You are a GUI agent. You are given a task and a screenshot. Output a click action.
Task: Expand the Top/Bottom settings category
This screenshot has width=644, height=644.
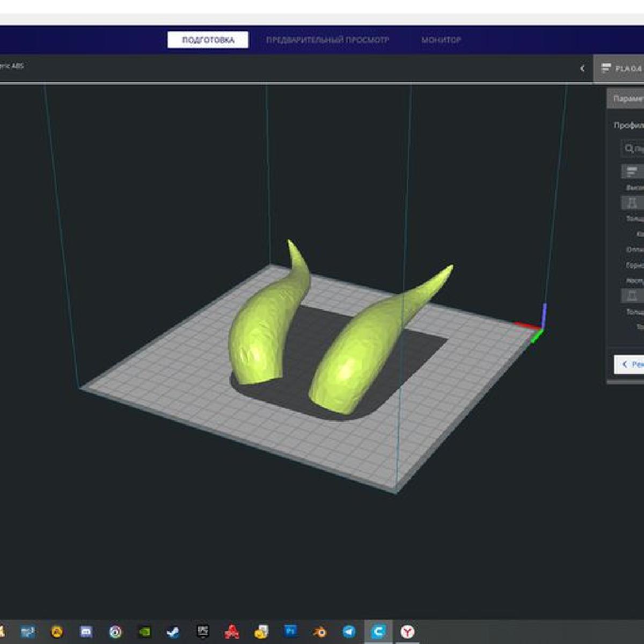(633, 296)
